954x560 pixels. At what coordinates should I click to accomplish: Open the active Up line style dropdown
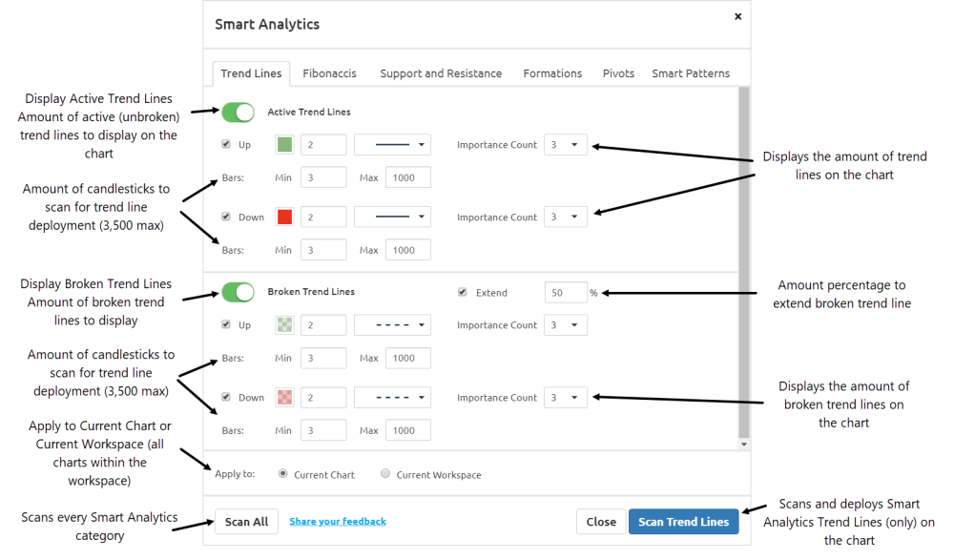coord(392,145)
